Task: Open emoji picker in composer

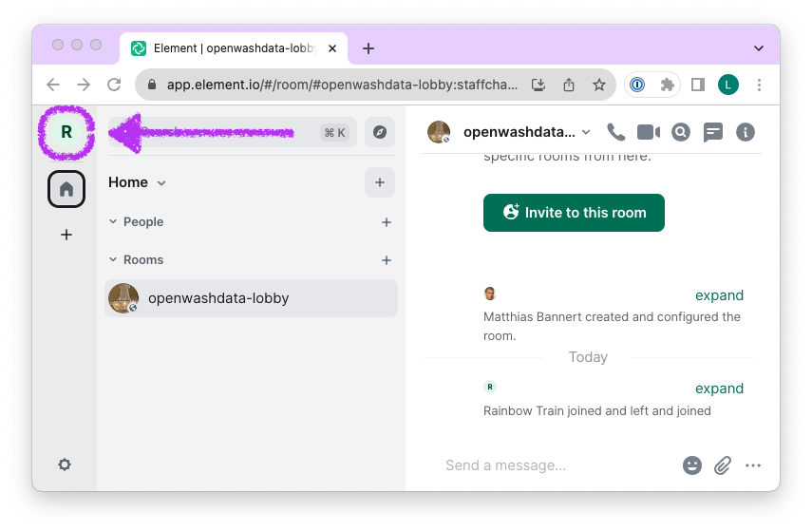Action: click(x=692, y=465)
